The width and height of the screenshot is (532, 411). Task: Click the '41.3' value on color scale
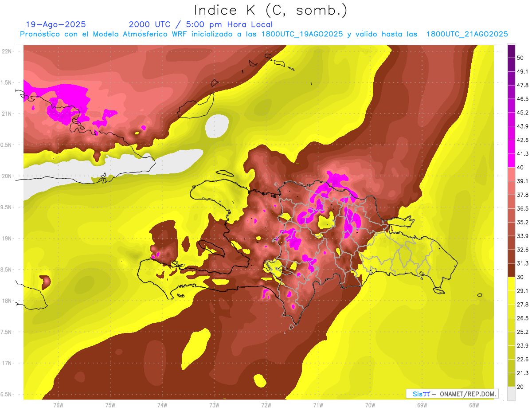pyautogui.click(x=523, y=154)
